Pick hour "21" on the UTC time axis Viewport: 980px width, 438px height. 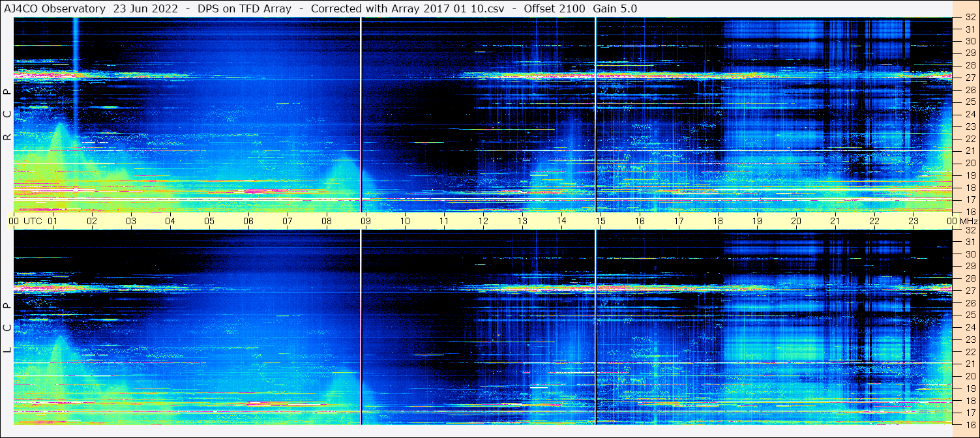coord(835,221)
